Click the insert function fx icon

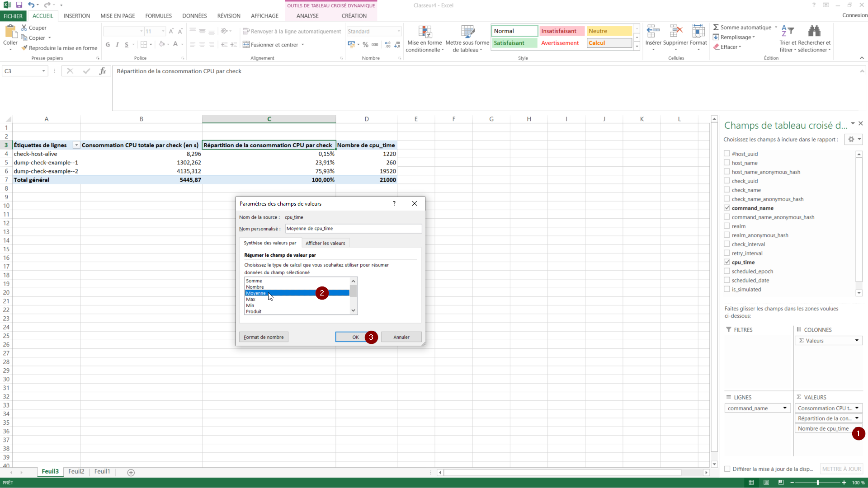[x=103, y=71]
